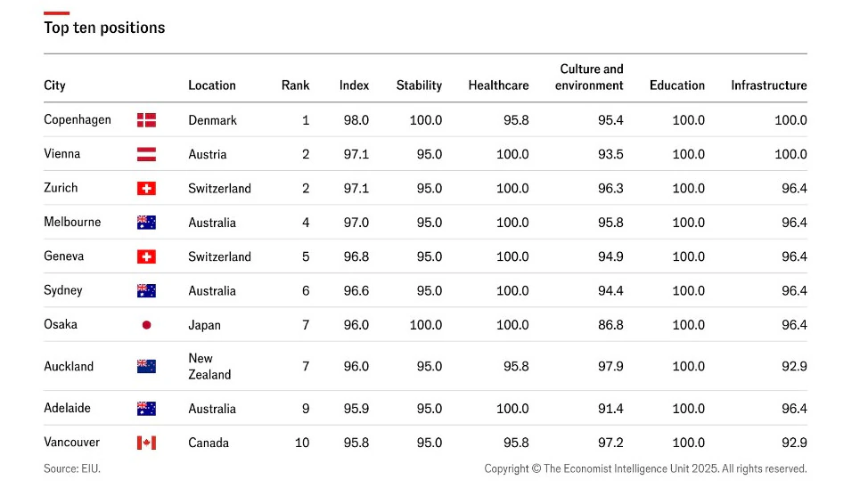Screen dimensions: 868x488
Task: Click the Australian flag beside Sydney
Action: (x=146, y=290)
